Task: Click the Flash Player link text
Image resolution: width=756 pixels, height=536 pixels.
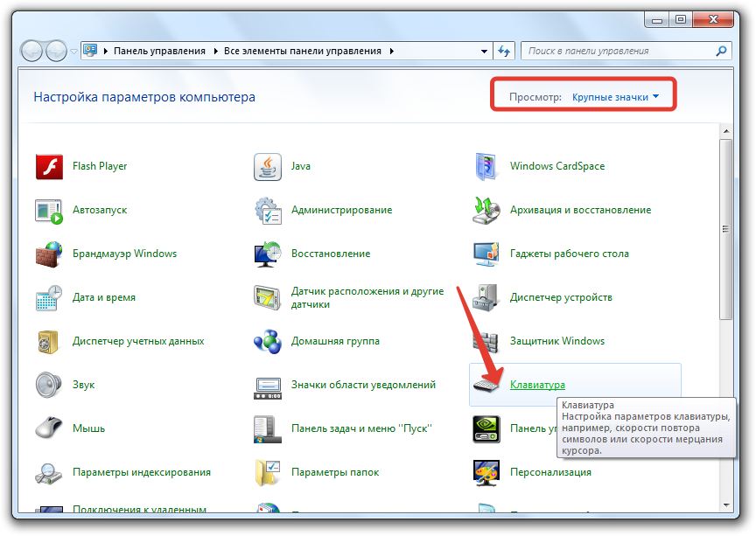Action: (x=100, y=166)
